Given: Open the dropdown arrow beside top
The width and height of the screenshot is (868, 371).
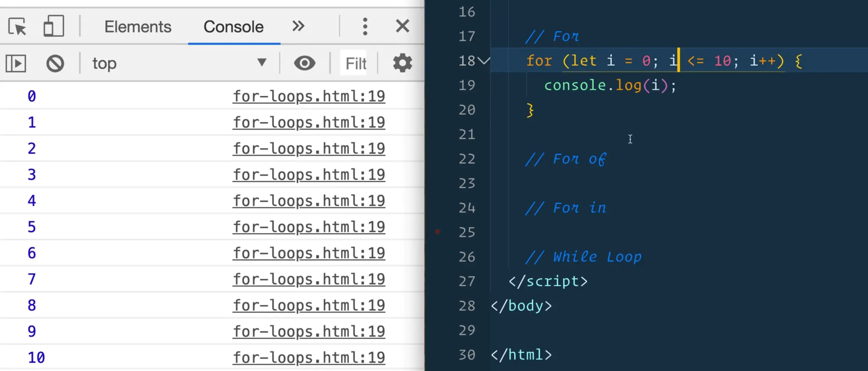Looking at the screenshot, I should click(262, 63).
